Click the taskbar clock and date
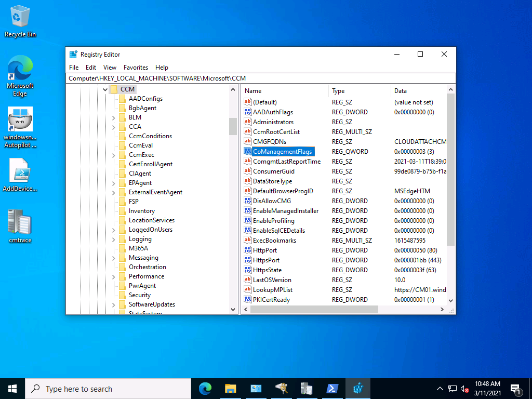532x399 pixels. click(x=487, y=389)
